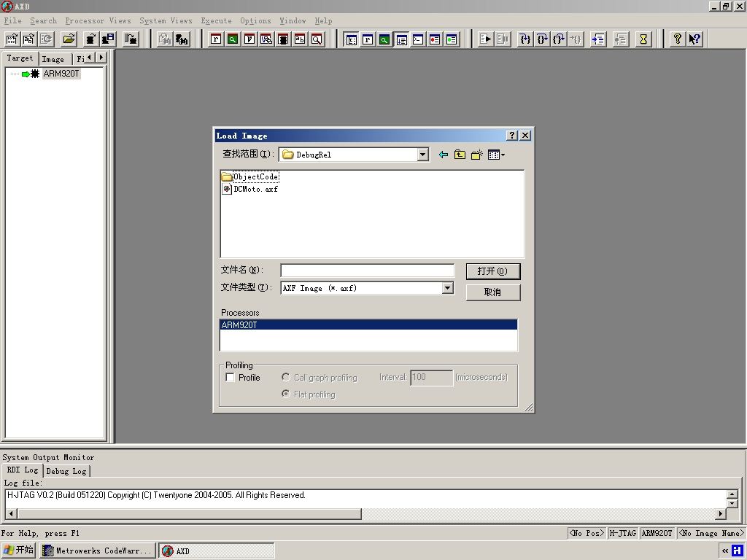747x560 pixels.
Task: Click the Save Memory To File disk icon
Action: (x=109, y=39)
